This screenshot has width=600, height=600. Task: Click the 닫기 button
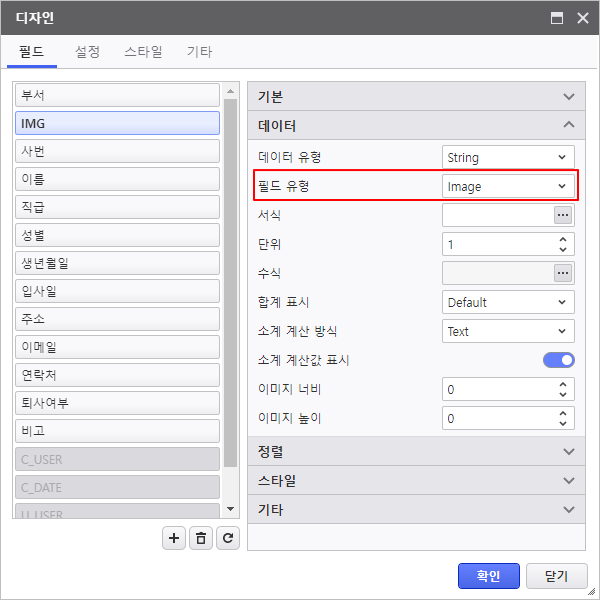(556, 576)
